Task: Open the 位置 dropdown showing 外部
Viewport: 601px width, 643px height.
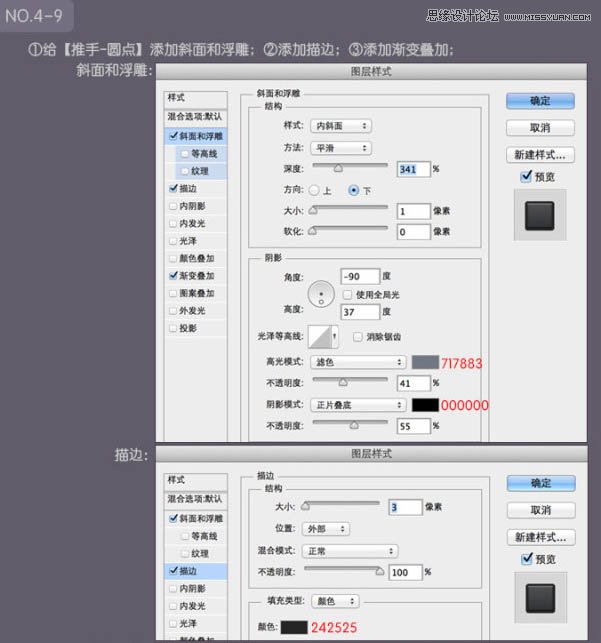Action: (326, 529)
